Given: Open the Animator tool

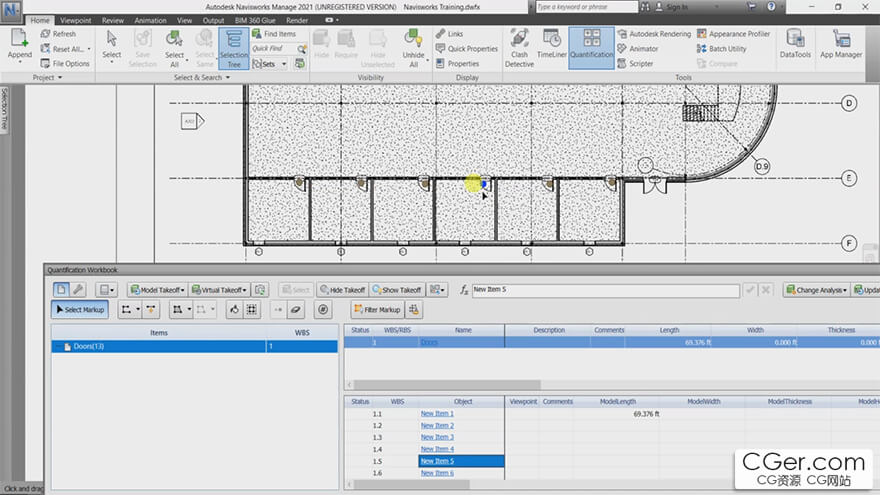Looking at the screenshot, I should [638, 49].
